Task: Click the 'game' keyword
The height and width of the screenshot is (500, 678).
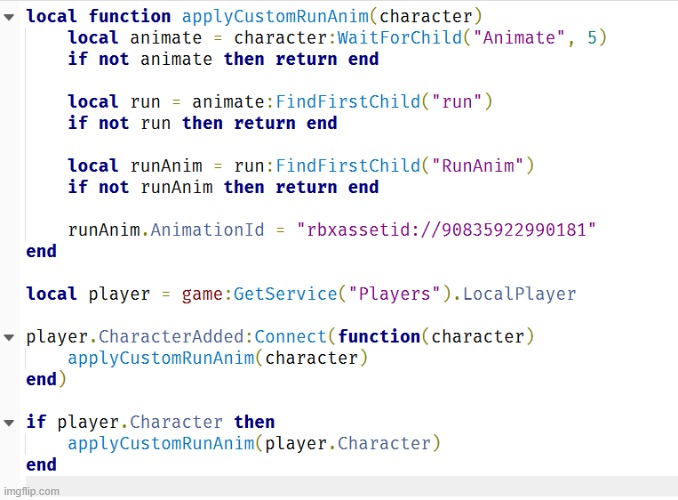Action: [202, 294]
